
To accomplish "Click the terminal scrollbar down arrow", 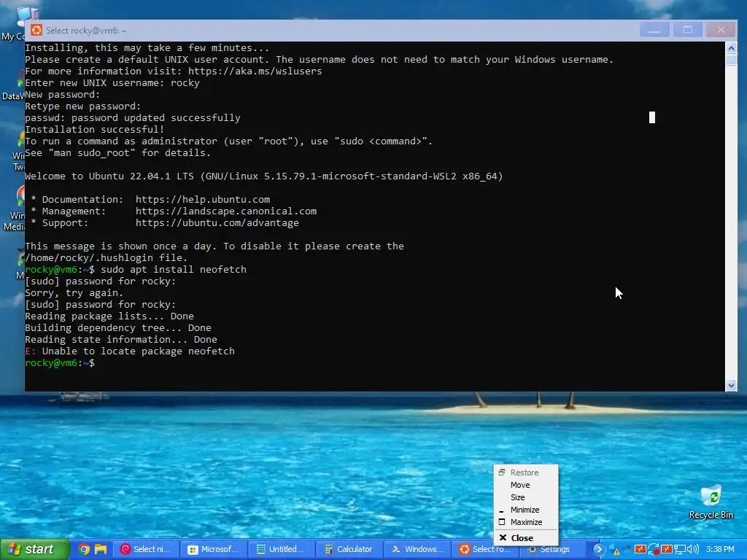I will 731,385.
